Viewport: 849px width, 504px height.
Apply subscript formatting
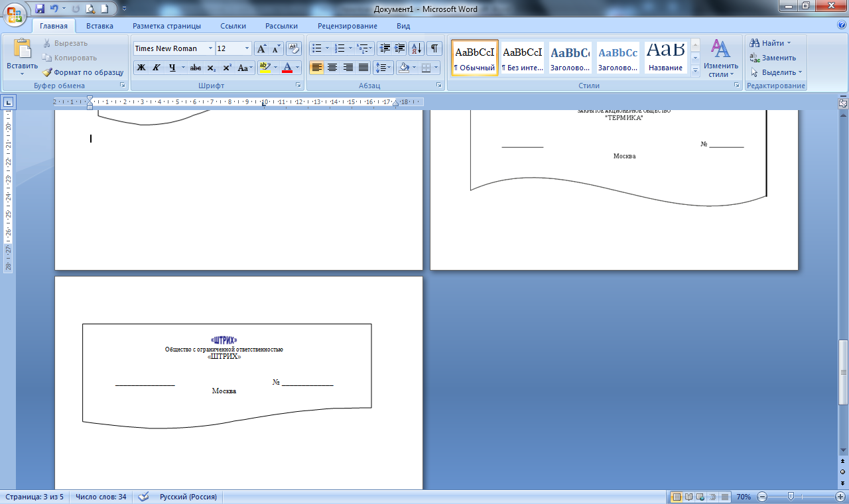211,68
